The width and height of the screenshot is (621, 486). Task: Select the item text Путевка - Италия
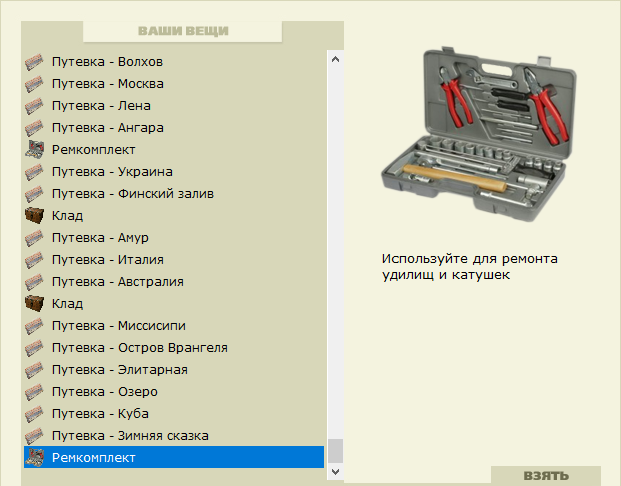pyautogui.click(x=108, y=260)
